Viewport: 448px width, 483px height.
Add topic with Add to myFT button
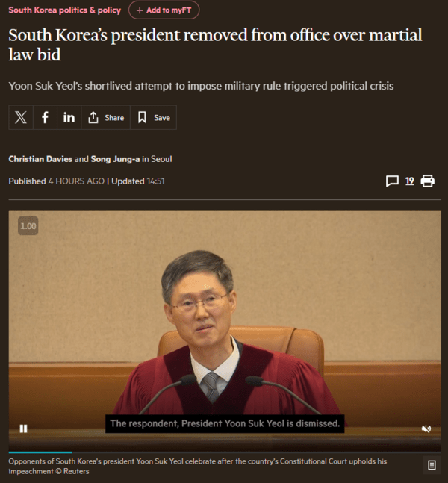(164, 10)
